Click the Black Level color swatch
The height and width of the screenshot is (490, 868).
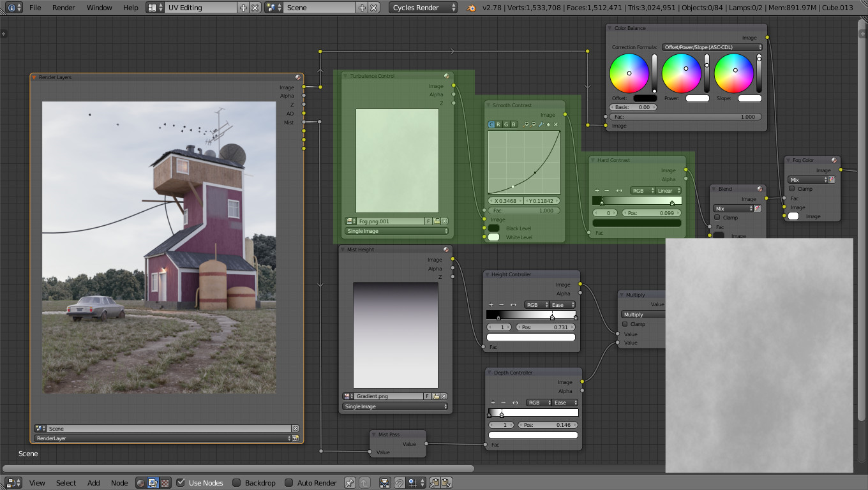[494, 228]
